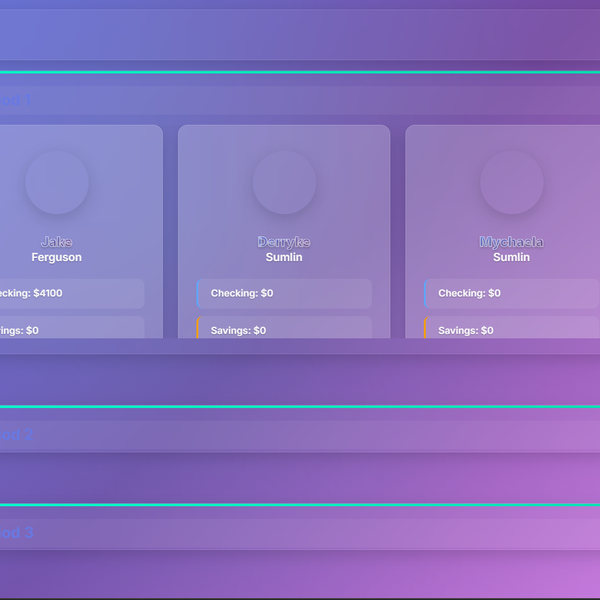Expand the Period 3 section header
This screenshot has height=600, width=600.
click(300, 533)
